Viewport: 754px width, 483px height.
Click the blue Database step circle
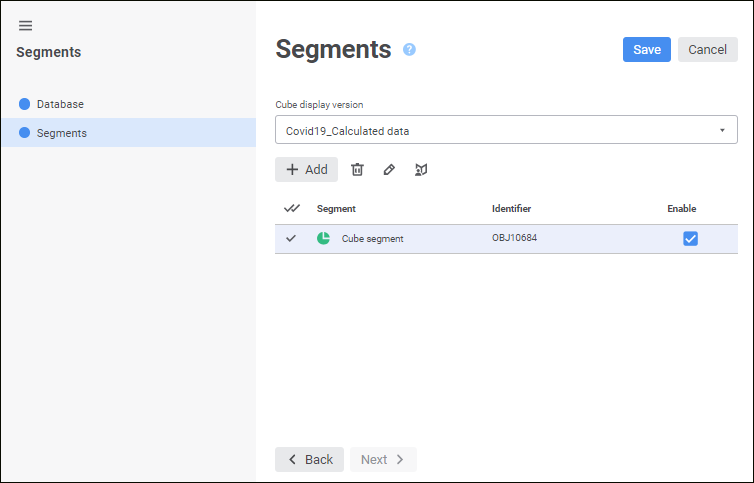coord(25,104)
